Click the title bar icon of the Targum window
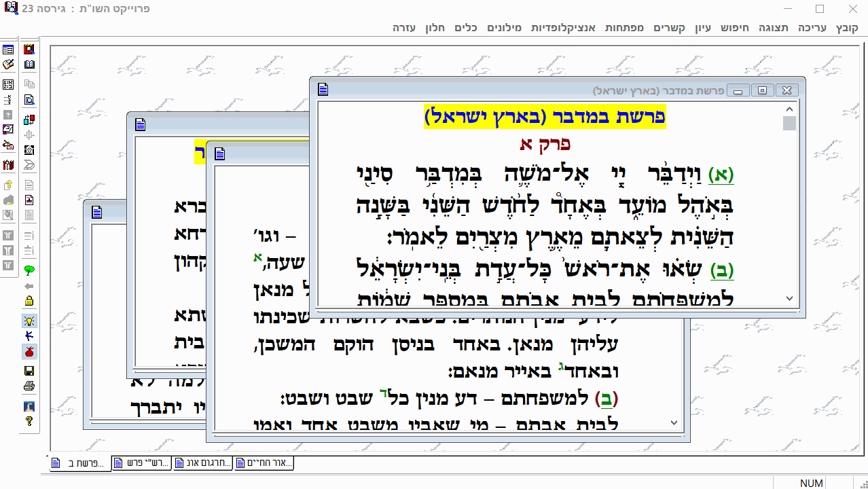The image size is (868, 489). [140, 124]
